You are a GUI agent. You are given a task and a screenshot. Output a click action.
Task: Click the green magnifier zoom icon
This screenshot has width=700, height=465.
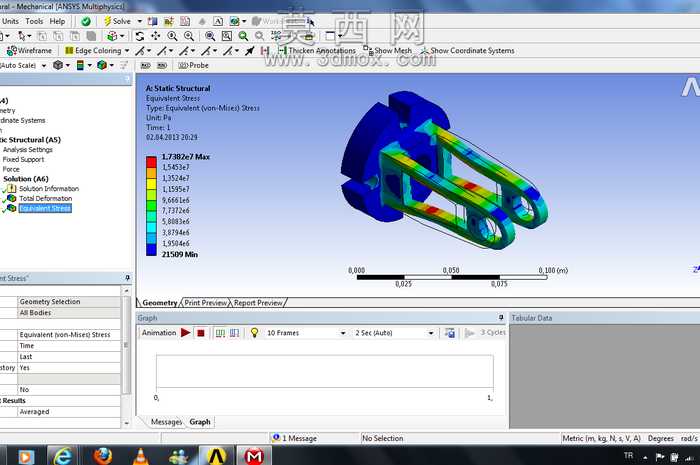pos(243,36)
